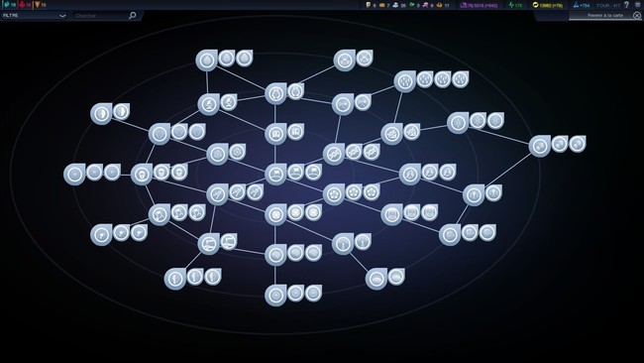Open the main menu icon in the top bar

click(638, 5)
